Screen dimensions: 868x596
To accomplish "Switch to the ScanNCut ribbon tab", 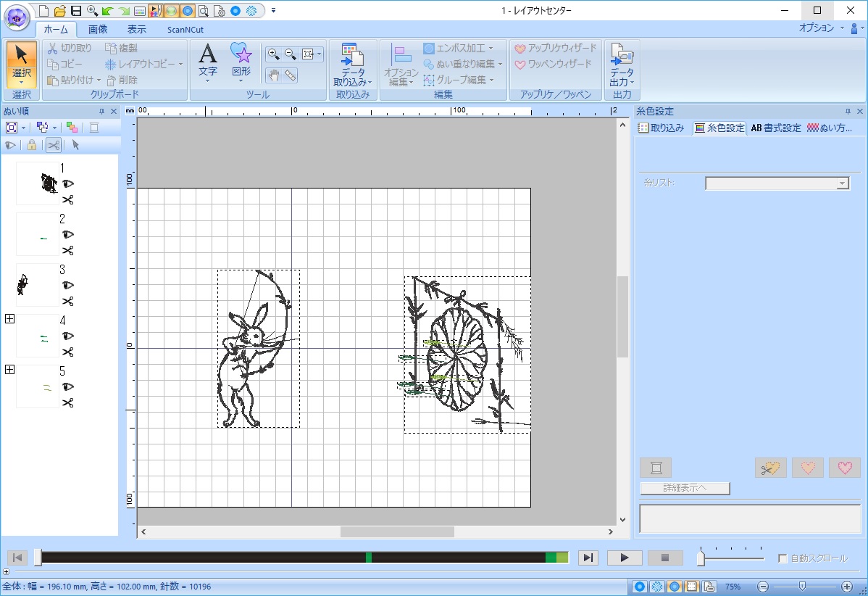I will 185,29.
